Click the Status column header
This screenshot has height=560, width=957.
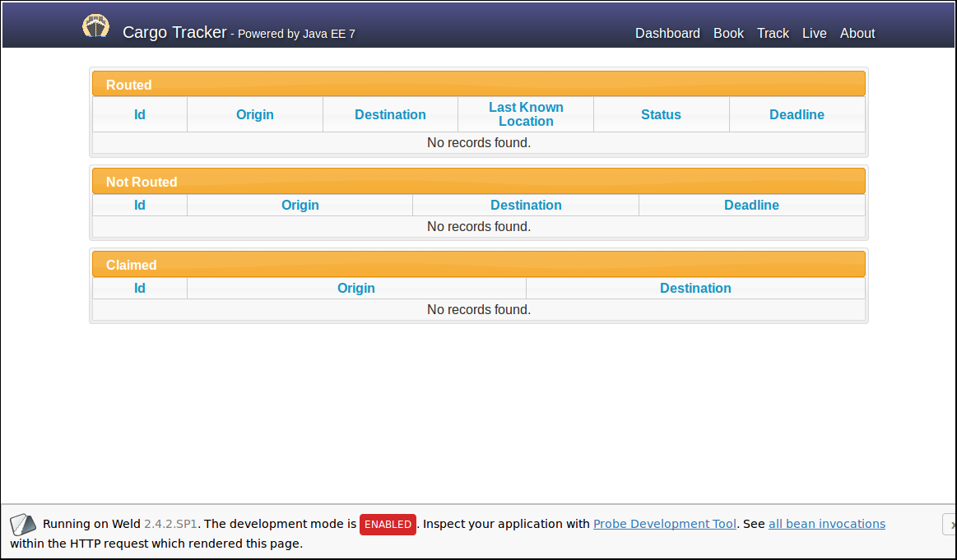coord(661,114)
